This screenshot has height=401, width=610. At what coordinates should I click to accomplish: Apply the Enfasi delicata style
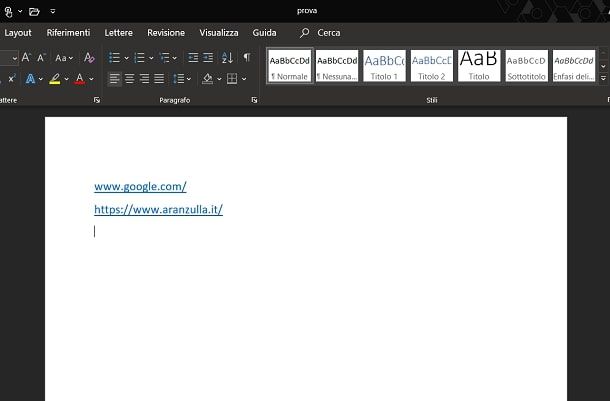click(x=574, y=66)
